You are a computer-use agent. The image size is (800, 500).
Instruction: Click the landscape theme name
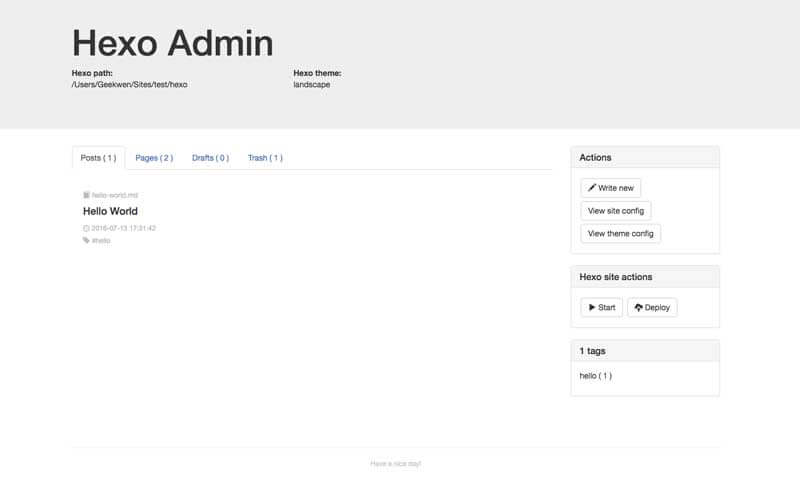pos(312,85)
